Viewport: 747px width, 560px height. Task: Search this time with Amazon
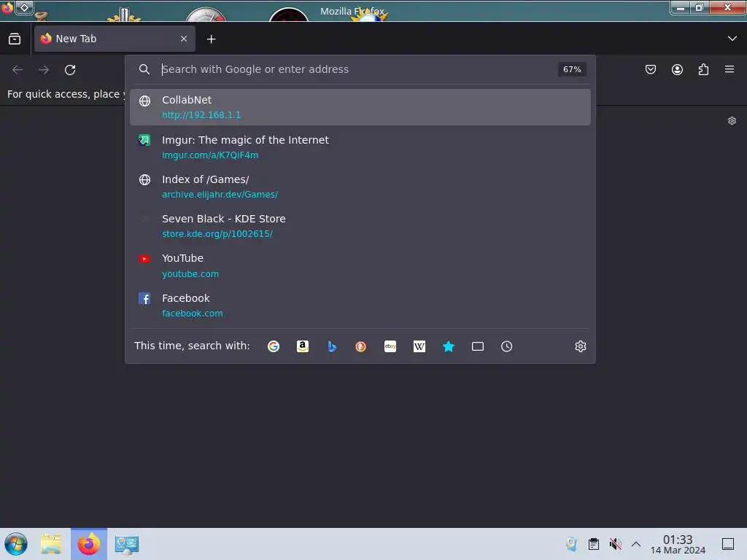[x=303, y=346]
